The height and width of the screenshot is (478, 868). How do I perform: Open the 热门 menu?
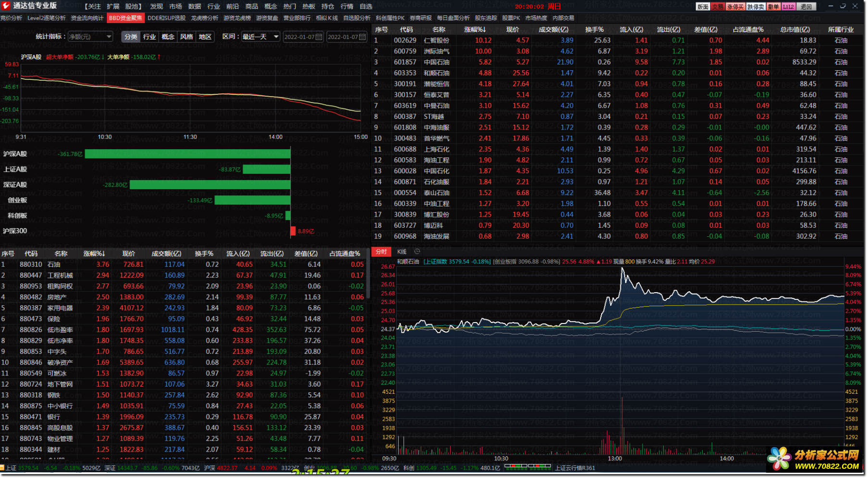click(x=289, y=6)
